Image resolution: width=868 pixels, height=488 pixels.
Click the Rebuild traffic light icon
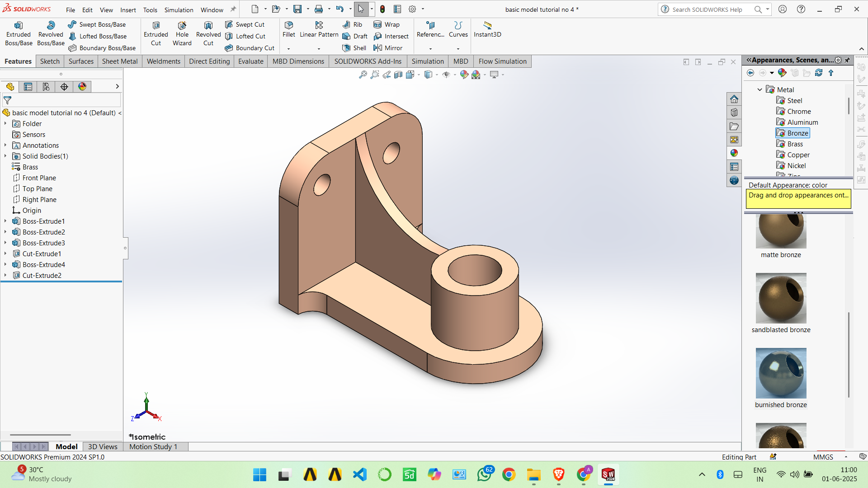pyautogui.click(x=382, y=9)
